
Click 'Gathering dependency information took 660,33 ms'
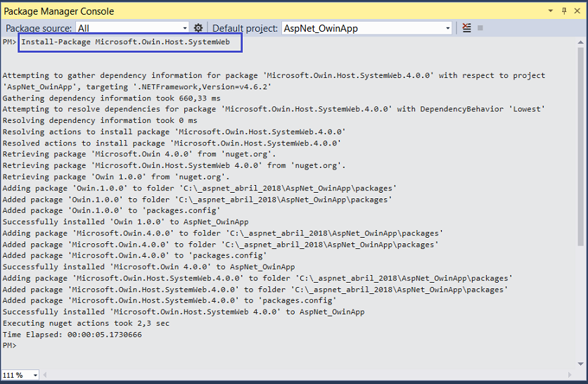point(111,98)
